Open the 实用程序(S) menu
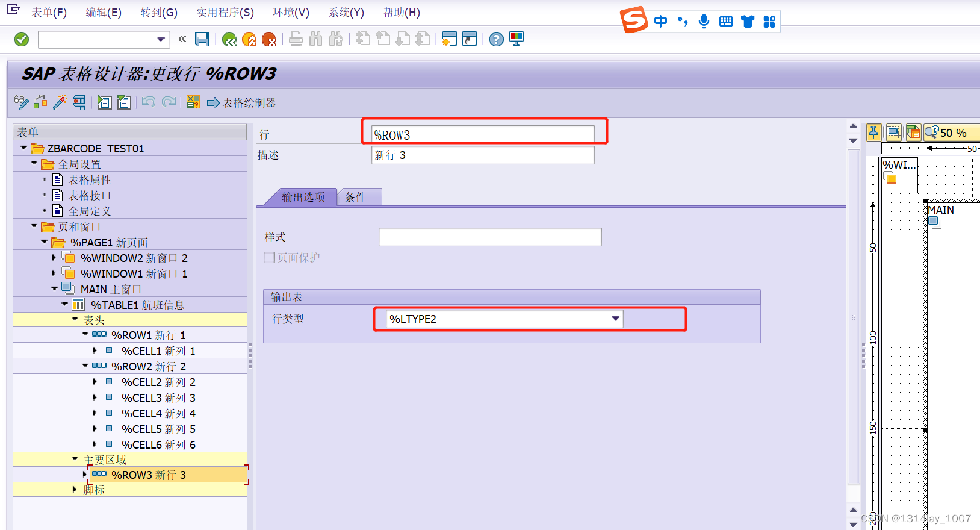Image resolution: width=980 pixels, height=530 pixels. [225, 13]
